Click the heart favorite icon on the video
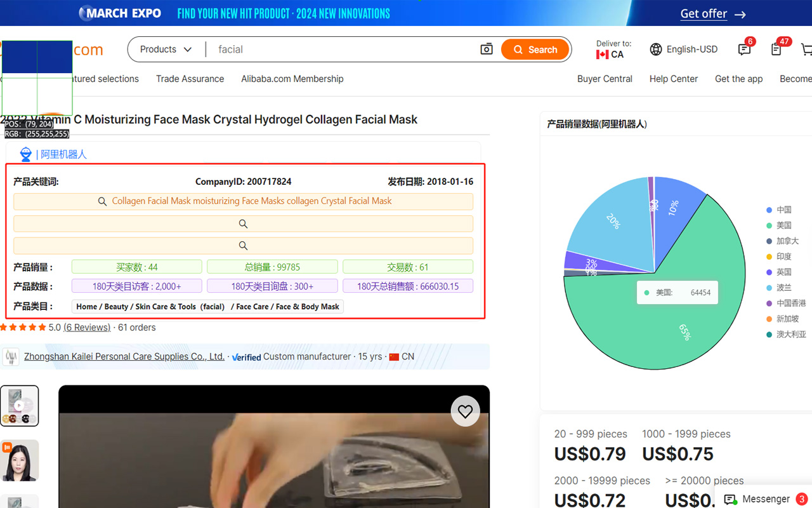Image resolution: width=812 pixels, height=508 pixels. tap(465, 411)
